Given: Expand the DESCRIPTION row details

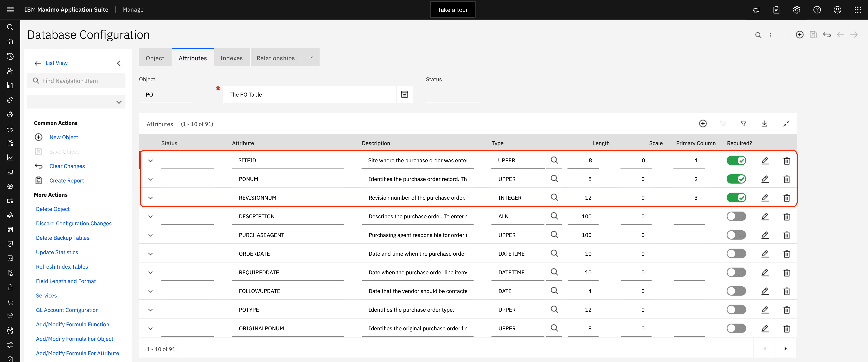Looking at the screenshot, I should tap(150, 217).
